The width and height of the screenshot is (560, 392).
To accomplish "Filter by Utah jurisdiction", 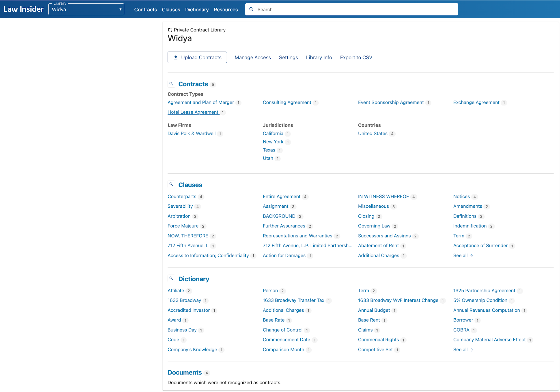I will (x=268, y=158).
